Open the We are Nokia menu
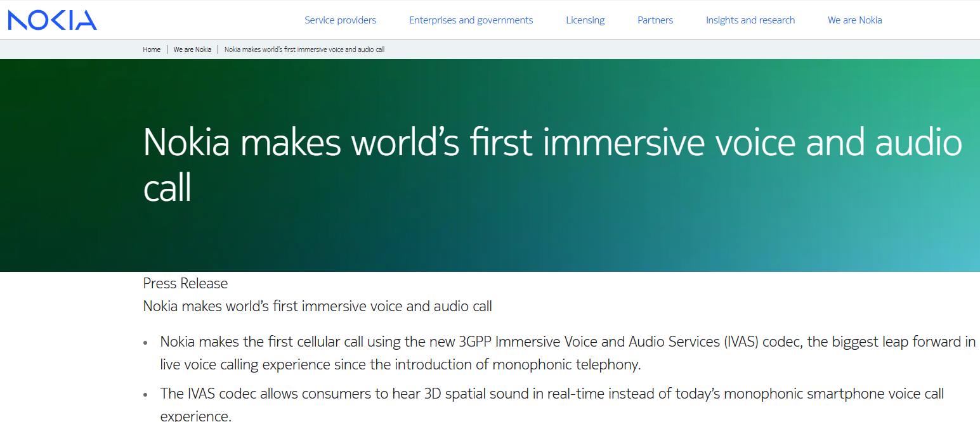 pos(855,20)
